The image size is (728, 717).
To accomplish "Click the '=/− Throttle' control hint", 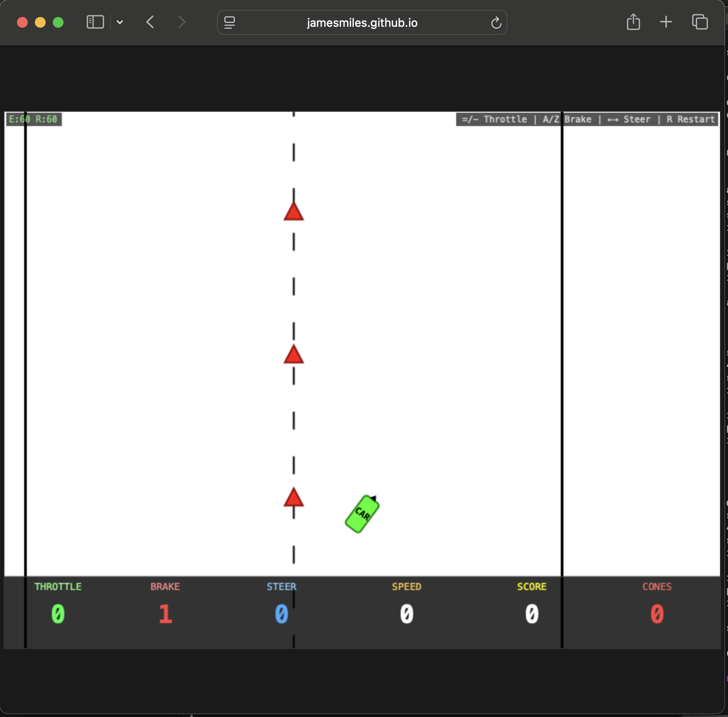I will [494, 119].
